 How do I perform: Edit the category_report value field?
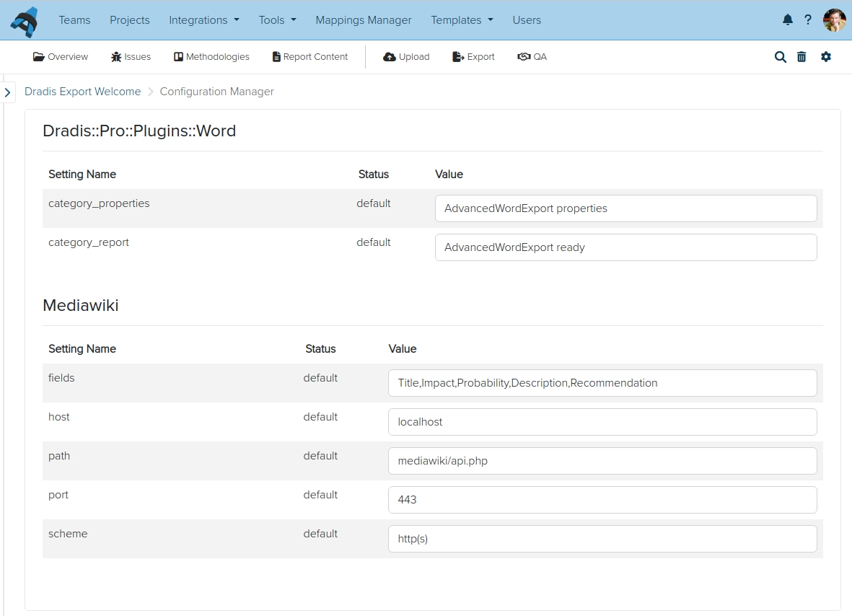click(625, 247)
